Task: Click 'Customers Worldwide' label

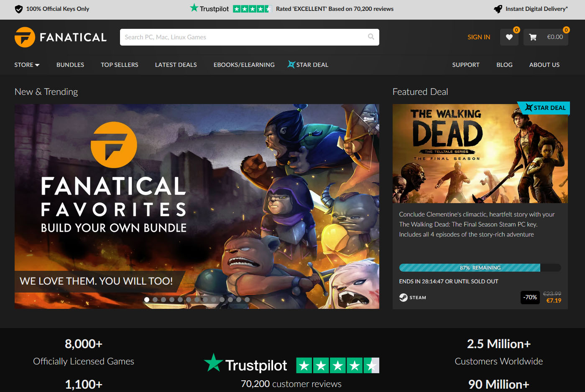Action: coord(499,361)
